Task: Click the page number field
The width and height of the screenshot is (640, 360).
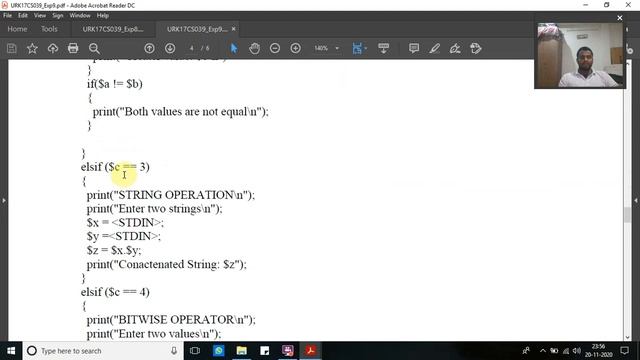Action: point(192,49)
